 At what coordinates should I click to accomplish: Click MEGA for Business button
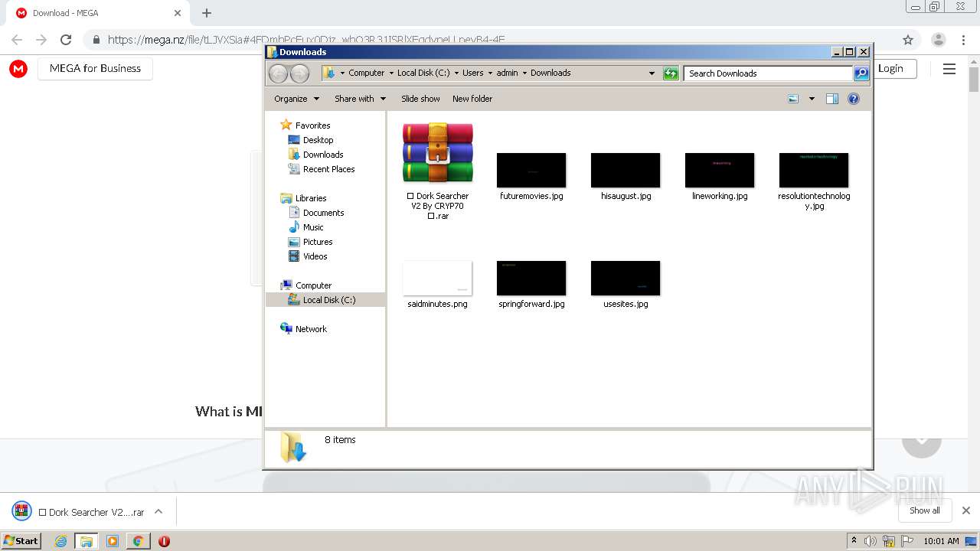[x=95, y=68]
